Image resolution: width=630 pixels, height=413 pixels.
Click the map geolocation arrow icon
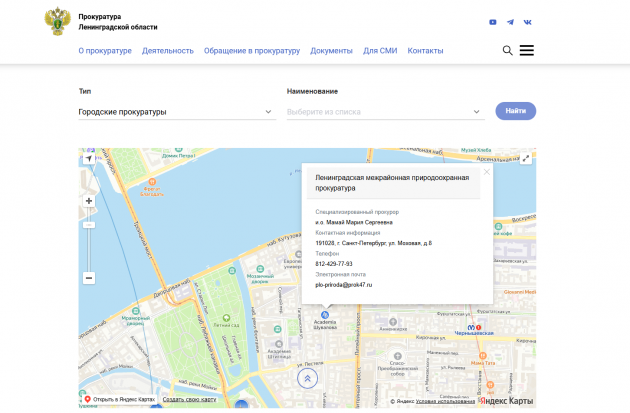pyautogui.click(x=89, y=159)
